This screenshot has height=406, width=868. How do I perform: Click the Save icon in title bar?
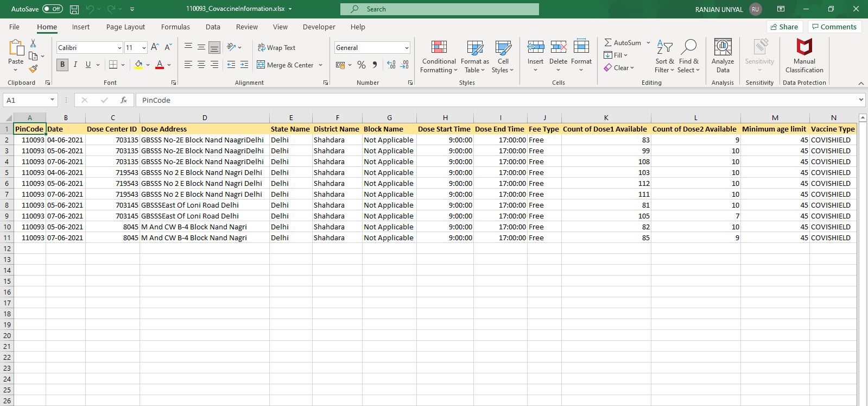(x=74, y=9)
